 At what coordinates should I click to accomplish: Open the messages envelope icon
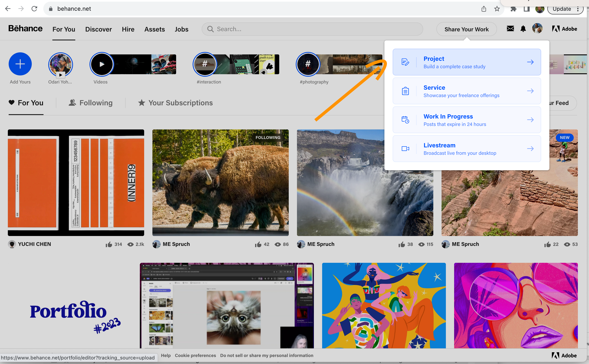pyautogui.click(x=510, y=29)
